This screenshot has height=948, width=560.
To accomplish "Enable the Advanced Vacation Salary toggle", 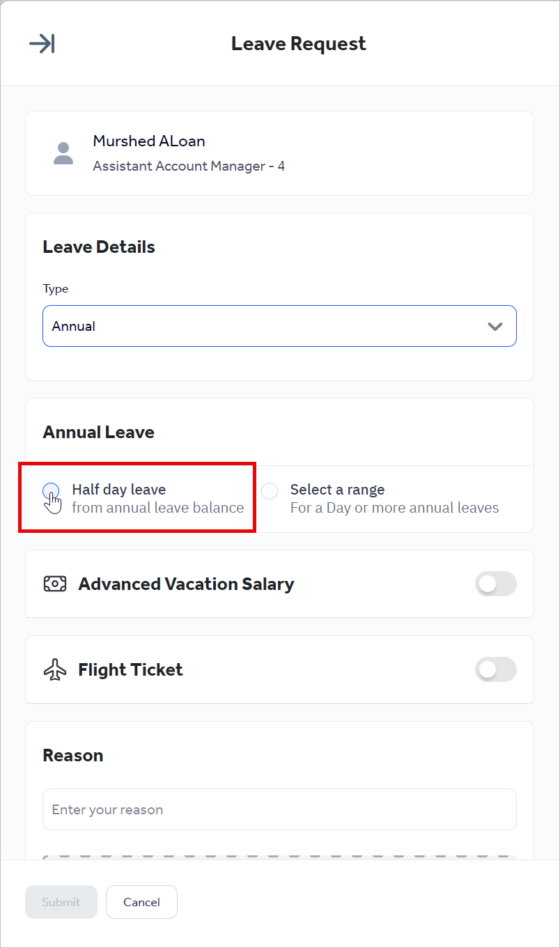I will pos(495,584).
